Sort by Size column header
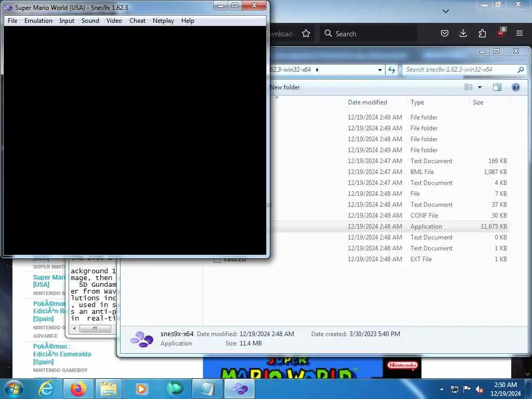 pos(478,102)
